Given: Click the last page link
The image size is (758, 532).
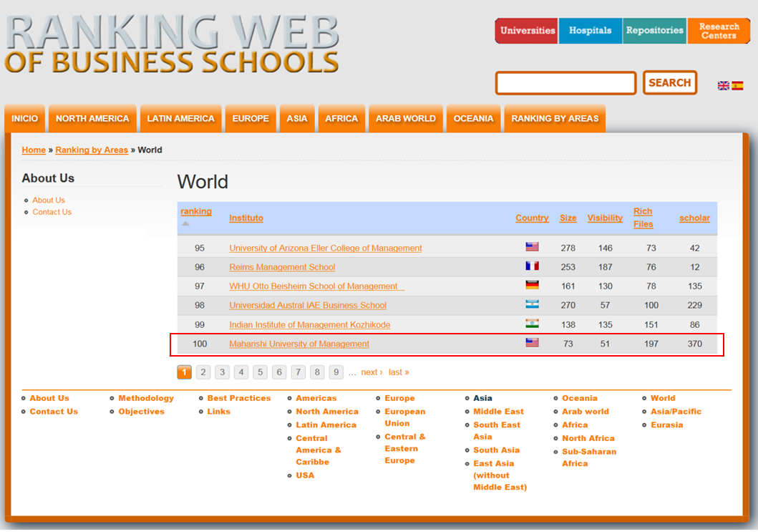Looking at the screenshot, I should tap(399, 372).
